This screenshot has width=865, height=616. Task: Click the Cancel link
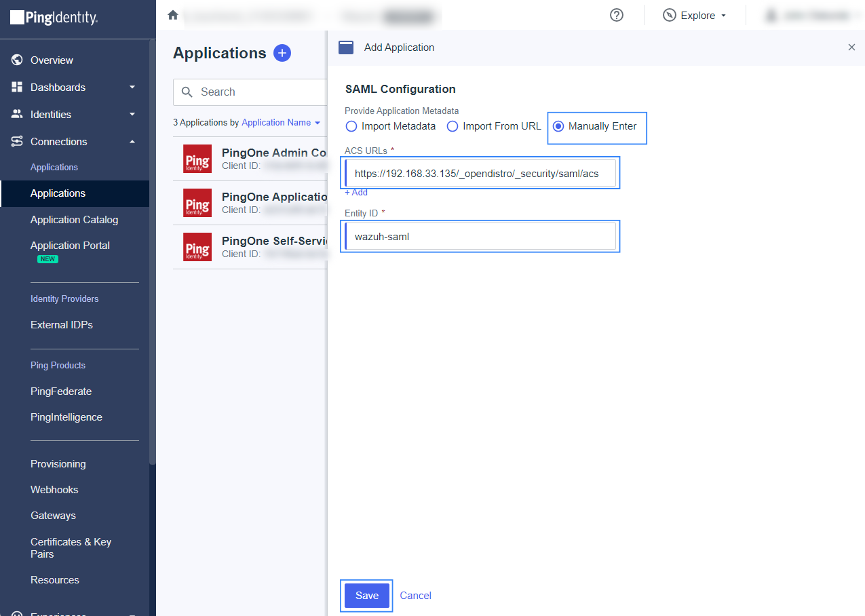[x=415, y=596]
